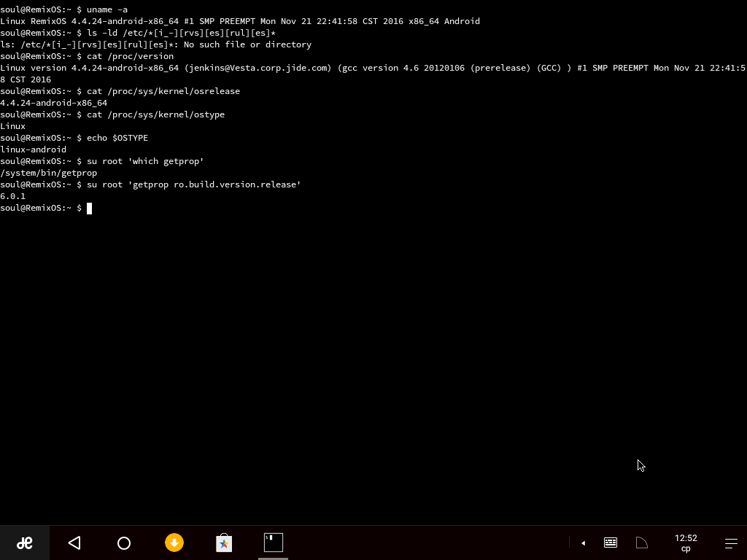The image size is (747, 560).
Task: Click the '4.4.24-android-x86_64' osrelease output
Action: pos(54,103)
